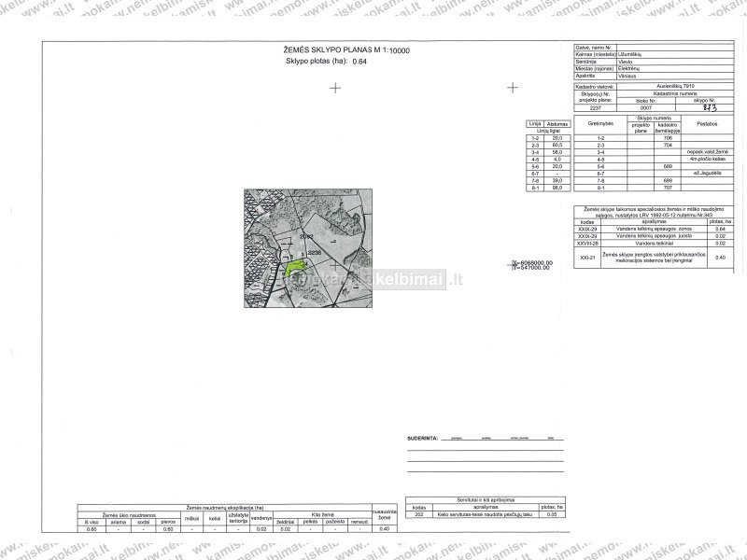Image resolution: width=747 pixels, height=560 pixels.
Task: Click the "nusausinta žemė" column header
Action: [x=385, y=515]
